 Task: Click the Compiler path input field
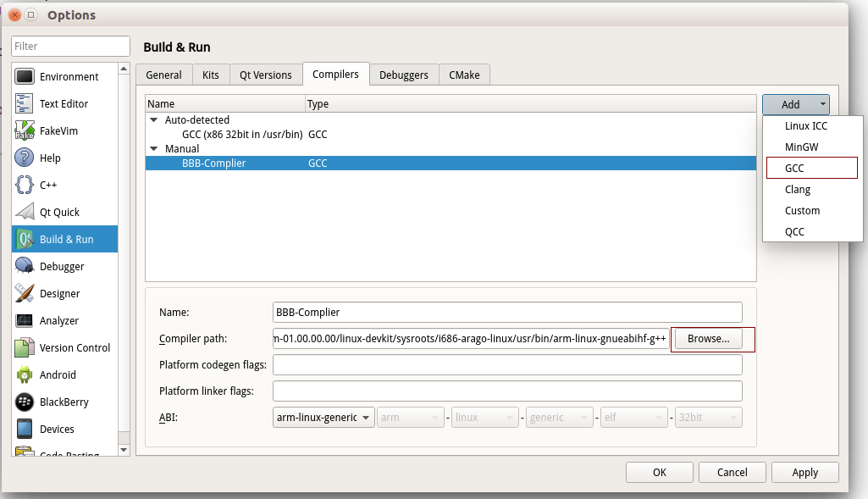pos(471,339)
